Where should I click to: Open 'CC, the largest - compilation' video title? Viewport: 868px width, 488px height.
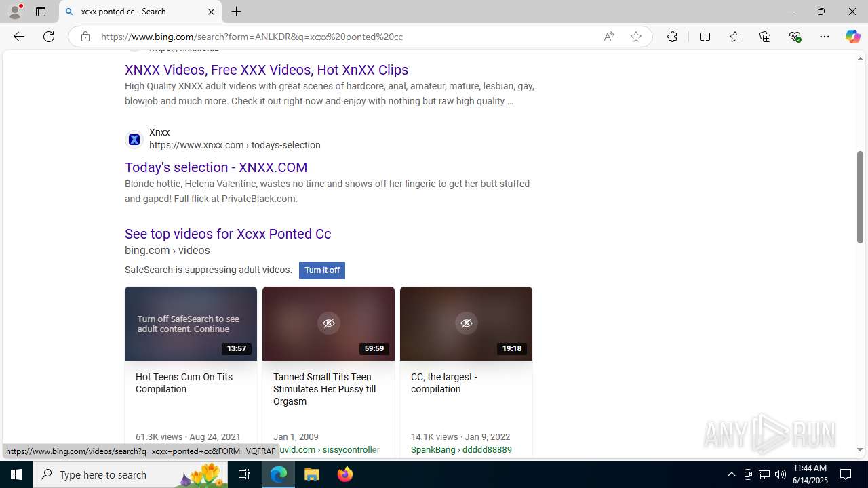pos(444,383)
